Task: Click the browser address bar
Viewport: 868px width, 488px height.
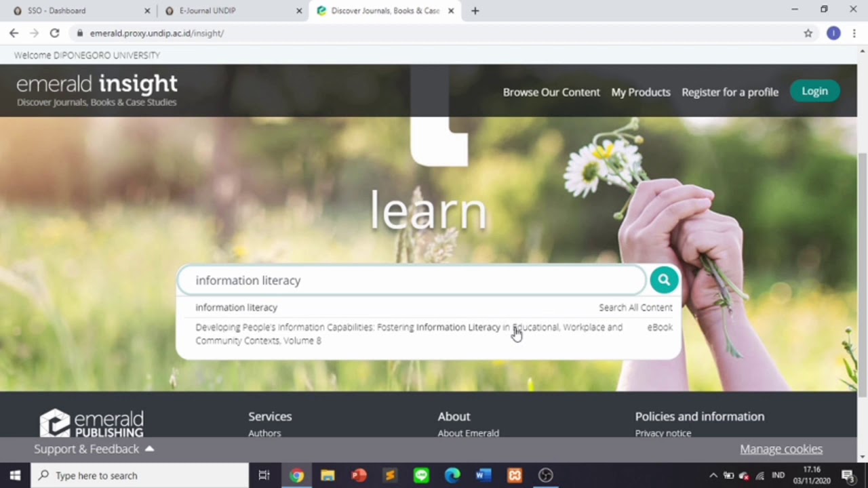Action: (x=434, y=33)
